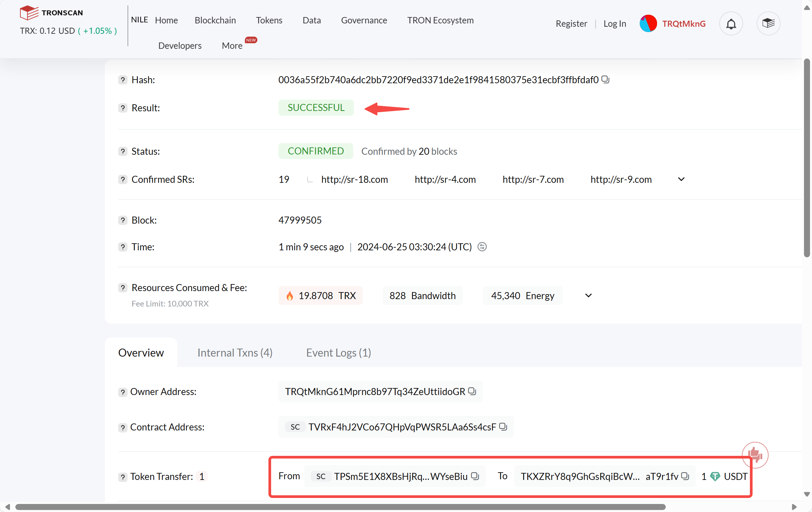Switch to Event Logs (1) tab
The image size is (812, 512).
(338, 353)
